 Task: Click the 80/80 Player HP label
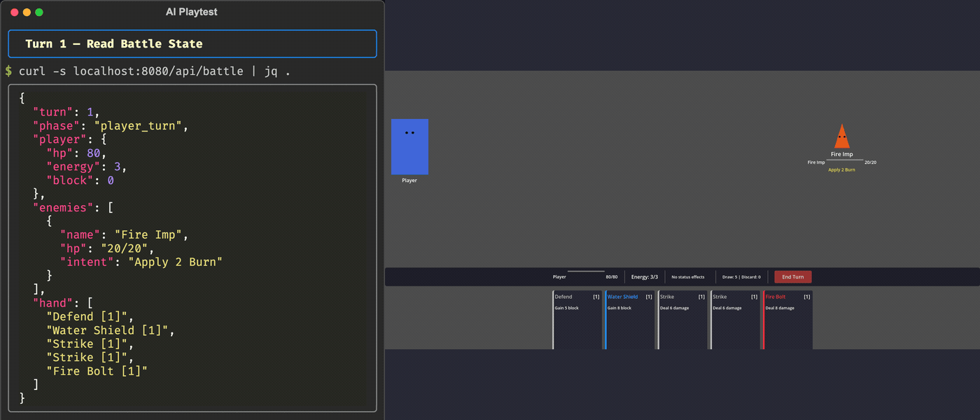[x=611, y=276]
